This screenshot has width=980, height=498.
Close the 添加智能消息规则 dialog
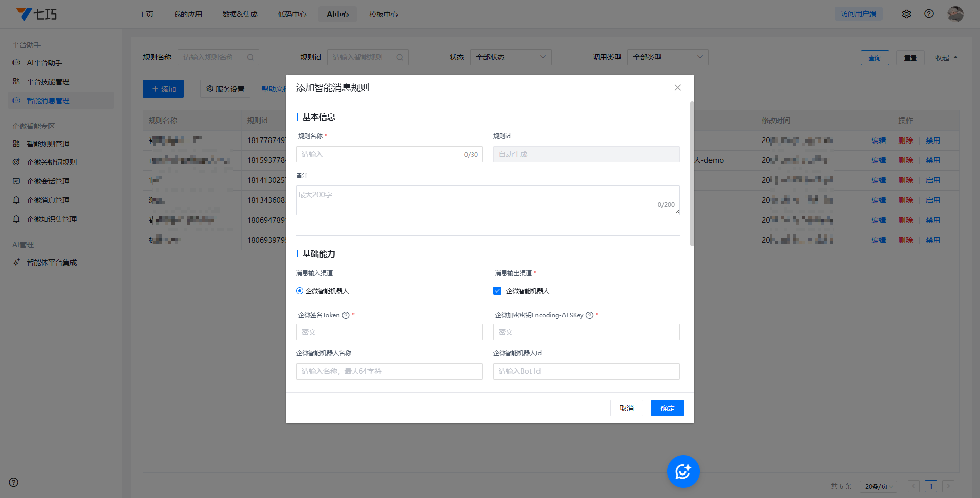click(677, 88)
